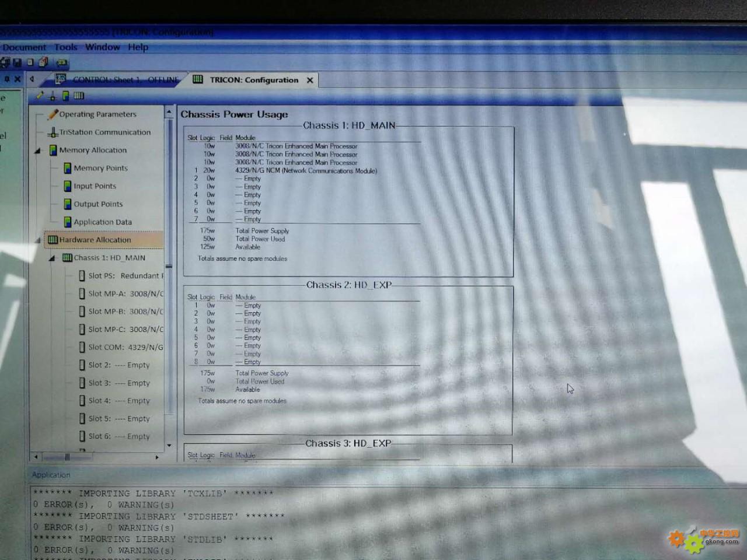Click the icon next to Output Points
Viewport: 747px width, 560px height.
click(x=68, y=204)
